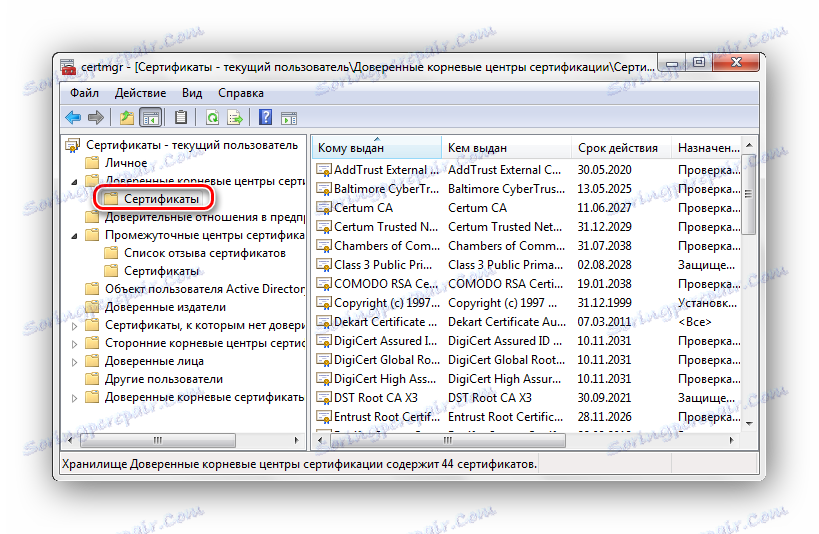Open the Справка menu
The image size is (819, 534).
[x=240, y=93]
